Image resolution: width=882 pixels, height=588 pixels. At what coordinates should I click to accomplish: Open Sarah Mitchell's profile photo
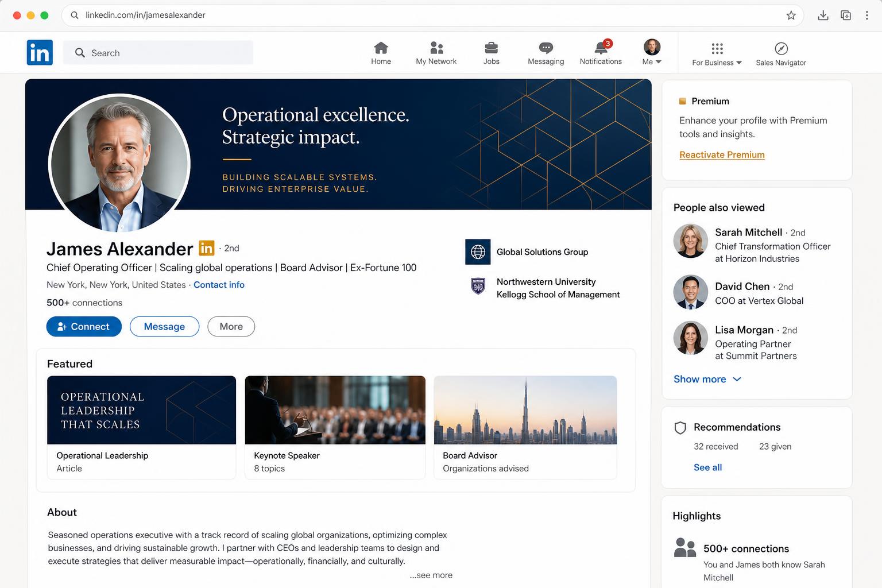pos(690,241)
